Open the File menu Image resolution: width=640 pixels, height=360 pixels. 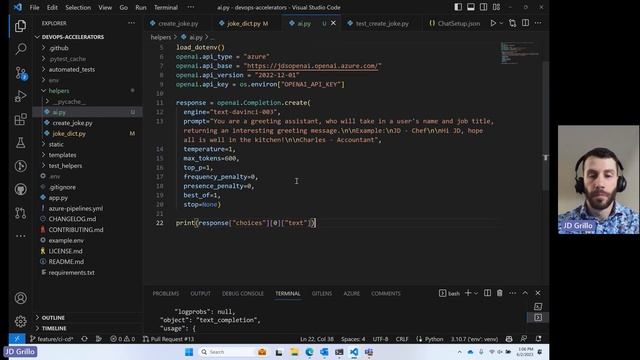tap(34, 7)
